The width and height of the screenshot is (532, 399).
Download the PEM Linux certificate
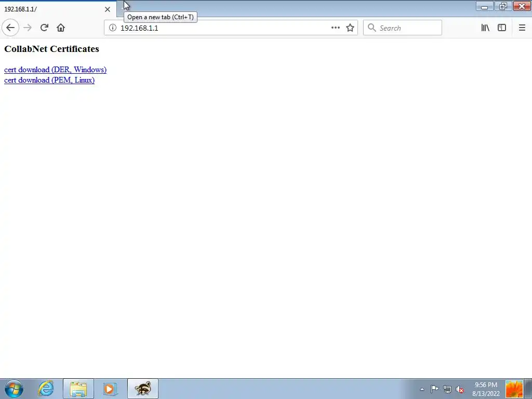coord(49,80)
